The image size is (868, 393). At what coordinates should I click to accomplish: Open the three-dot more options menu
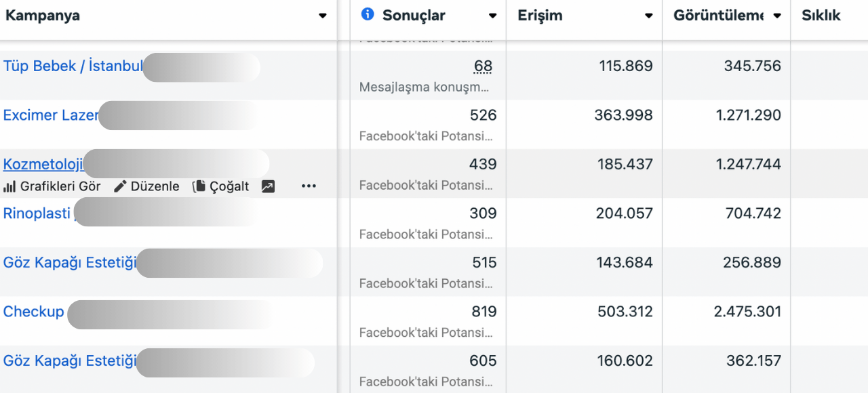point(309,186)
